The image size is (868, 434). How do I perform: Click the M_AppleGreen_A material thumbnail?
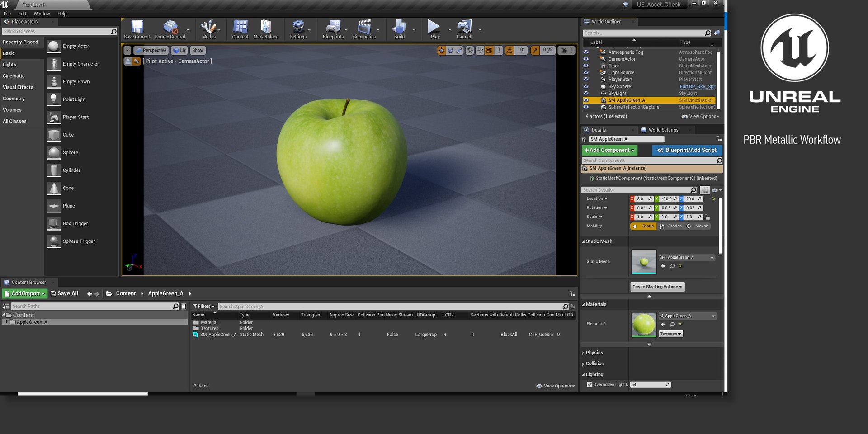pyautogui.click(x=644, y=325)
